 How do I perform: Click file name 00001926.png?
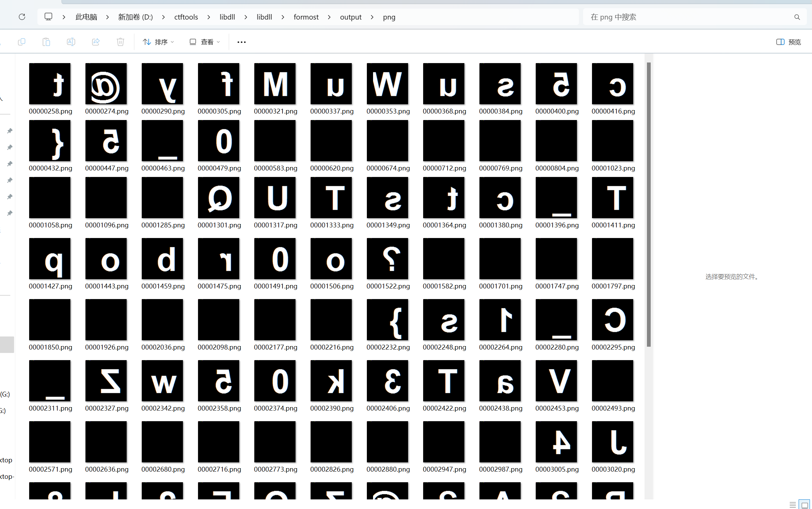coord(107,347)
